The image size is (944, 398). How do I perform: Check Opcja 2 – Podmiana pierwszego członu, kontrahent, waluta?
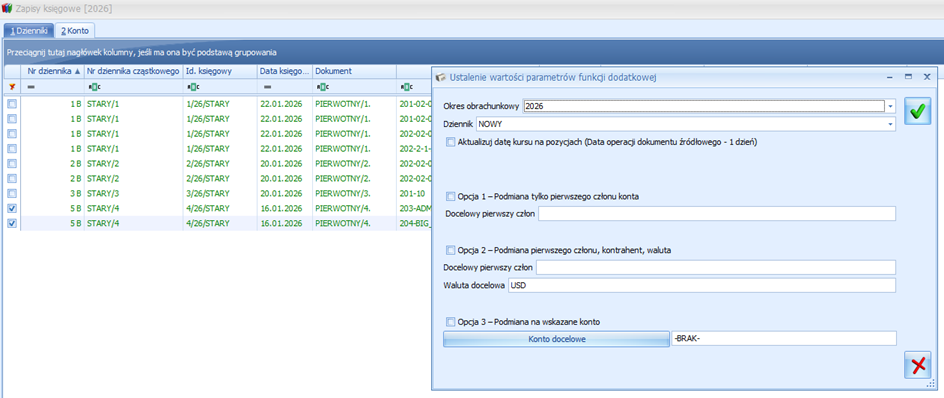click(x=451, y=250)
